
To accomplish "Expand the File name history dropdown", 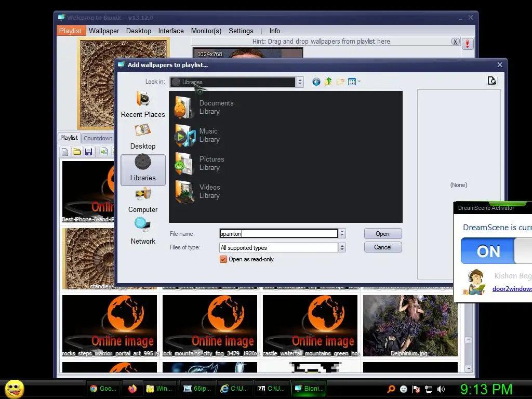I will [x=342, y=233].
